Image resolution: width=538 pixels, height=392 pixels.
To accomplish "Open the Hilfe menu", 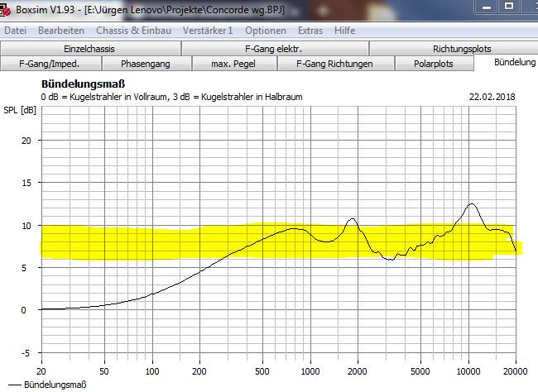I will click(x=345, y=31).
